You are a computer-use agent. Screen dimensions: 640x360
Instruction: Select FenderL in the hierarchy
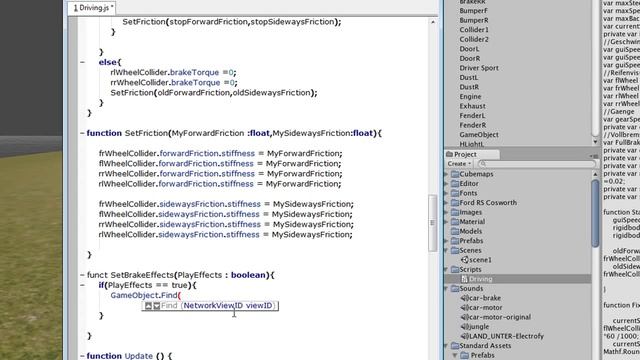pyautogui.click(x=472, y=116)
